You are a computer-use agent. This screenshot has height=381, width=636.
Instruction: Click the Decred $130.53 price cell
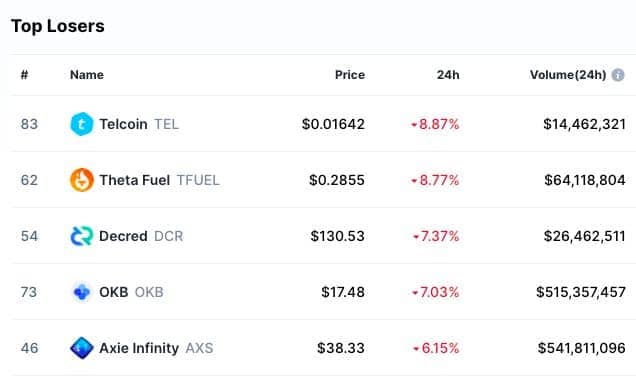pos(337,236)
